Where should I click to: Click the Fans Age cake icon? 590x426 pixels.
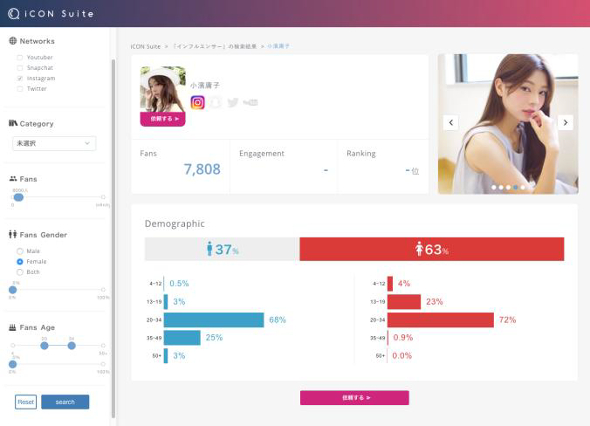(x=12, y=327)
